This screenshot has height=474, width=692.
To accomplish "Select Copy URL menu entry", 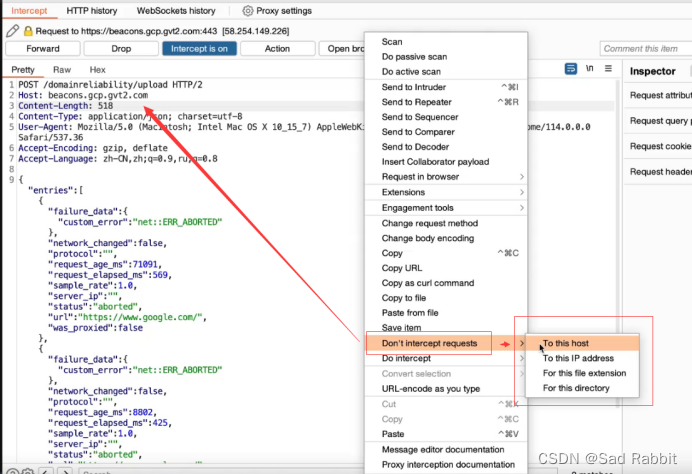I will 446,268.
